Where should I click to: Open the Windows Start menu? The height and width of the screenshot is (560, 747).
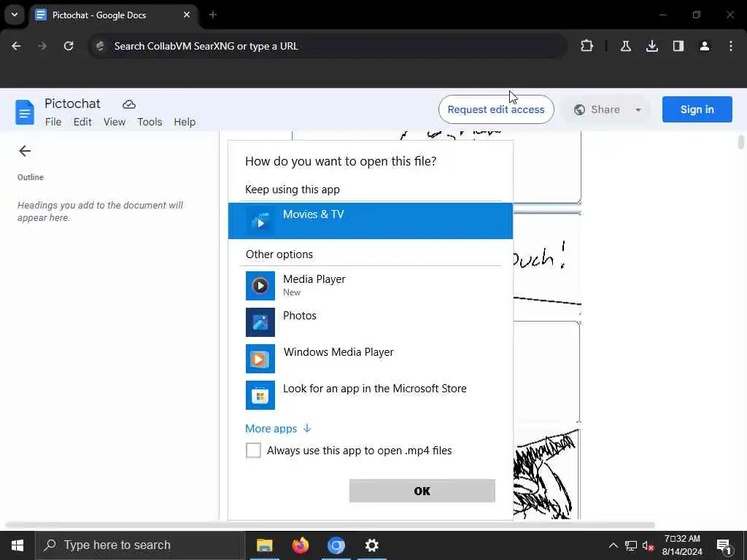click(x=18, y=545)
